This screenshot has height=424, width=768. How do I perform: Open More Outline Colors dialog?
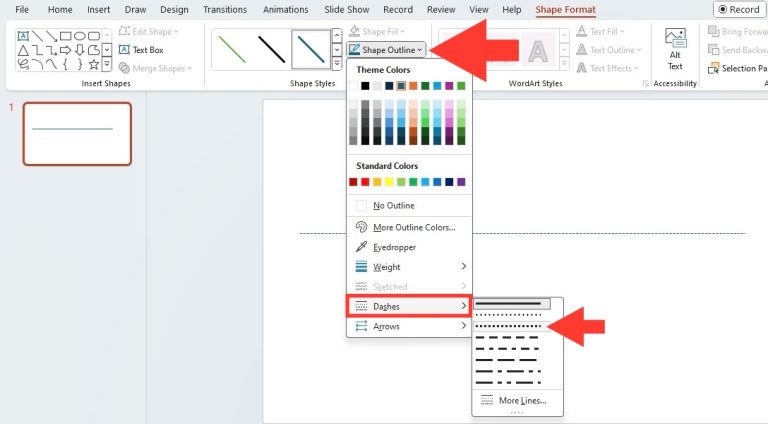pos(413,227)
